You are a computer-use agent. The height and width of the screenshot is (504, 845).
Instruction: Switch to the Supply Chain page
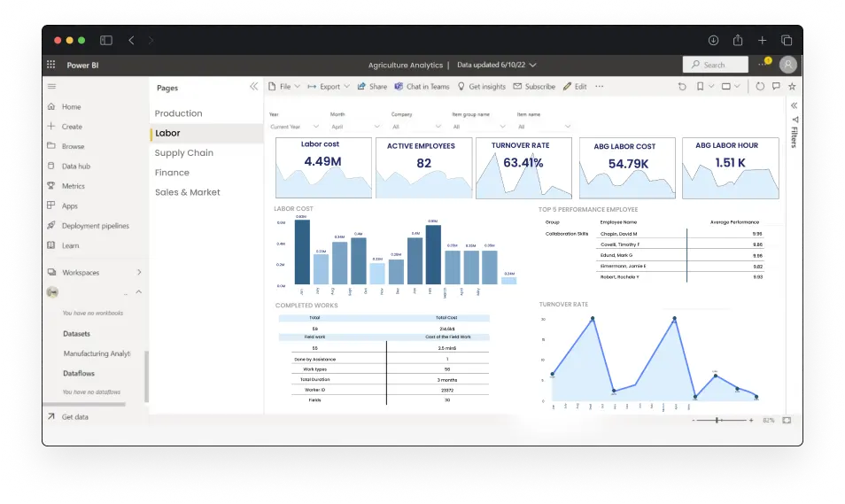(183, 153)
